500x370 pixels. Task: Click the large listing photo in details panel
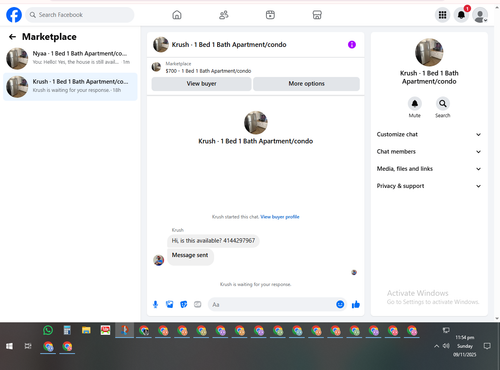point(429,52)
